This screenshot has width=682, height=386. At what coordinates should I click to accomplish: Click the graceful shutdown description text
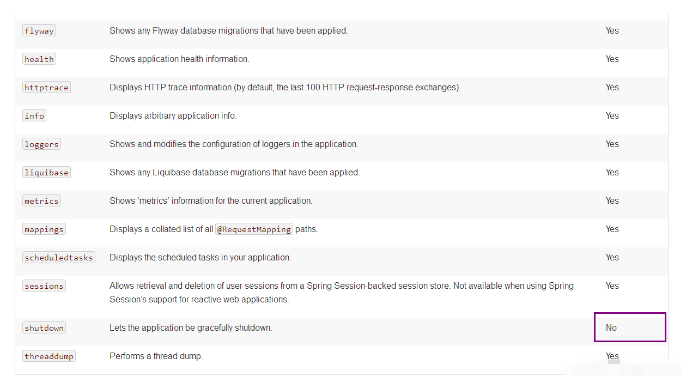pyautogui.click(x=191, y=328)
